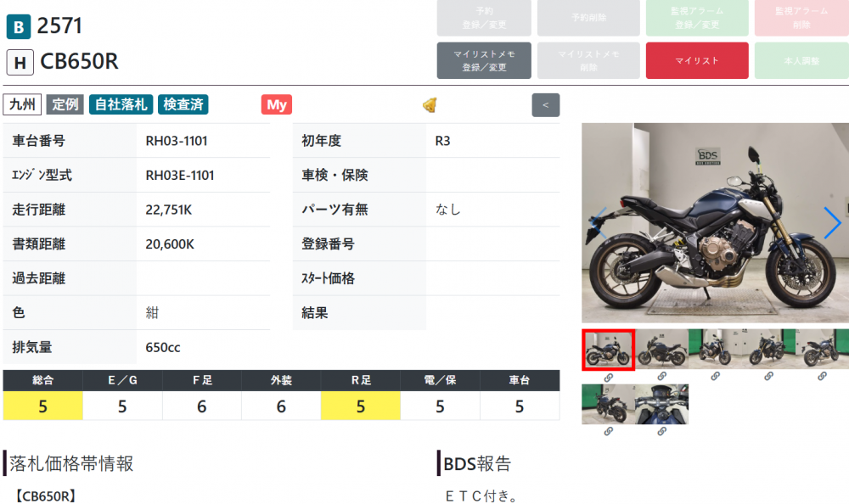Image resolution: width=849 pixels, height=504 pixels.
Task: Collapse panel with the < button
Action: click(546, 105)
